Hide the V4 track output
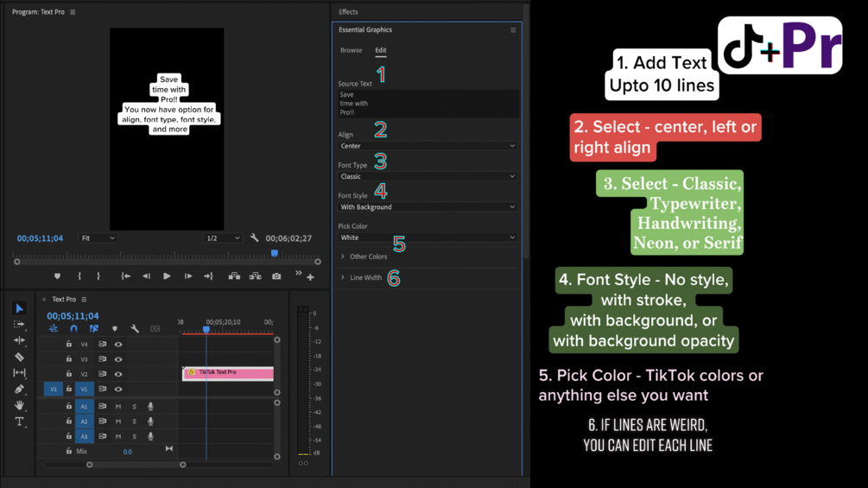The width and height of the screenshot is (868, 488). [118, 344]
